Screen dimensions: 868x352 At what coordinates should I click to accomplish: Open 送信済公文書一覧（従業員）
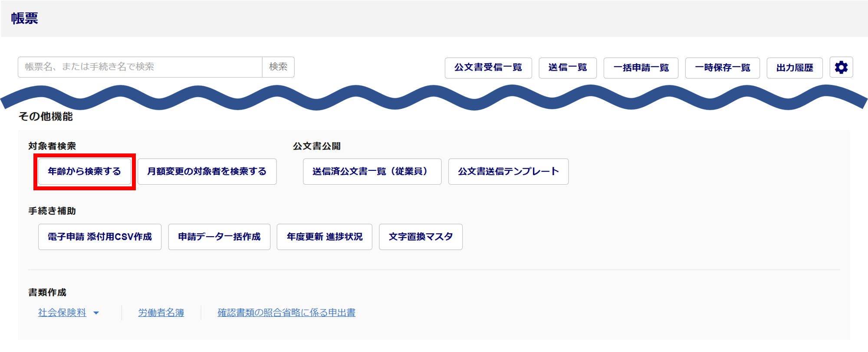point(372,172)
